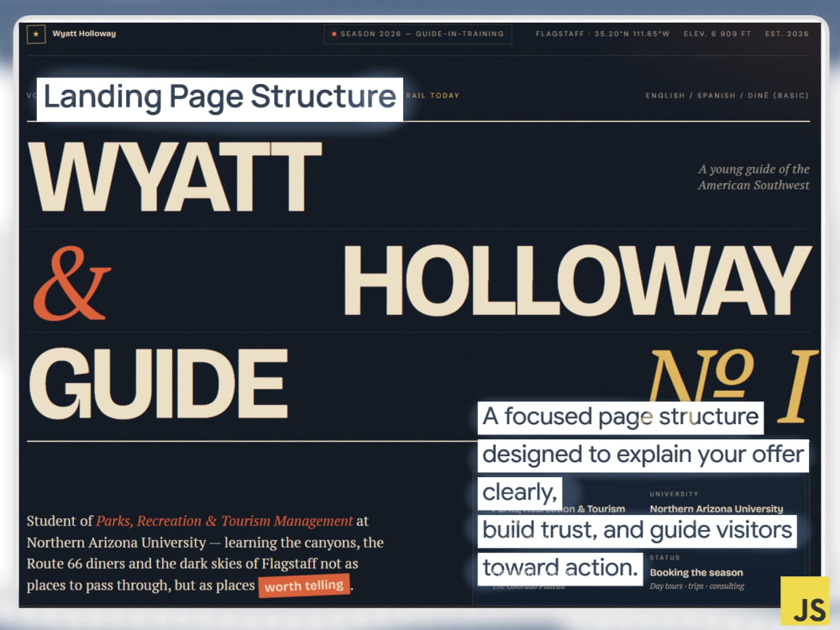Select the Spanish language option

tap(717, 96)
